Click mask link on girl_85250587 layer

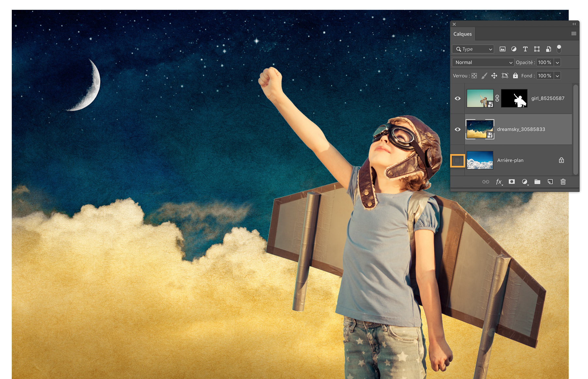(x=497, y=98)
